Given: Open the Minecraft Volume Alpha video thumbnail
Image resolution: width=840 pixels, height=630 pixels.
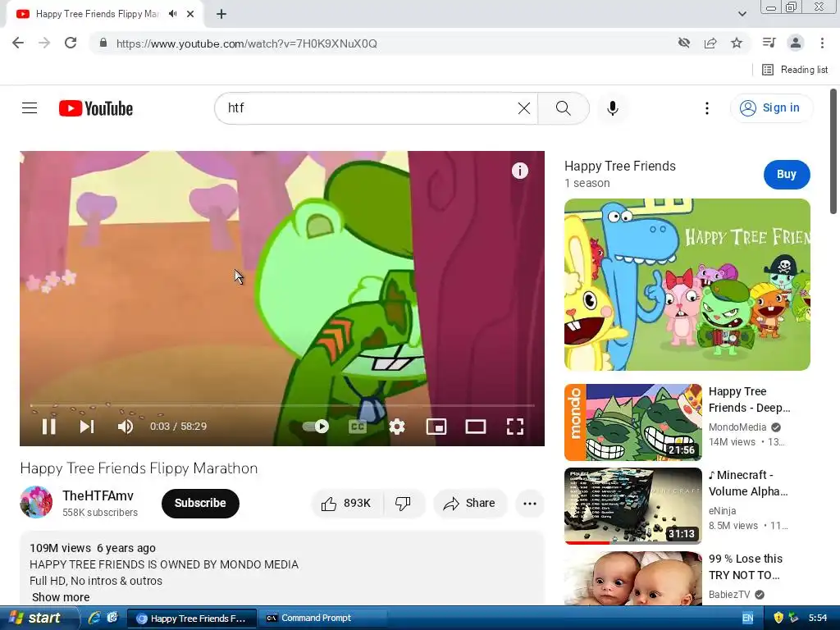Looking at the screenshot, I should [x=633, y=505].
